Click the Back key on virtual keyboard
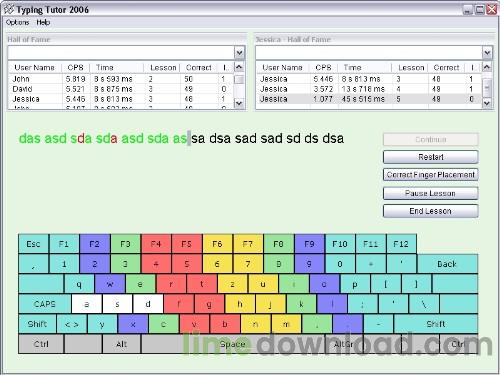500x375 pixels. [x=447, y=264]
